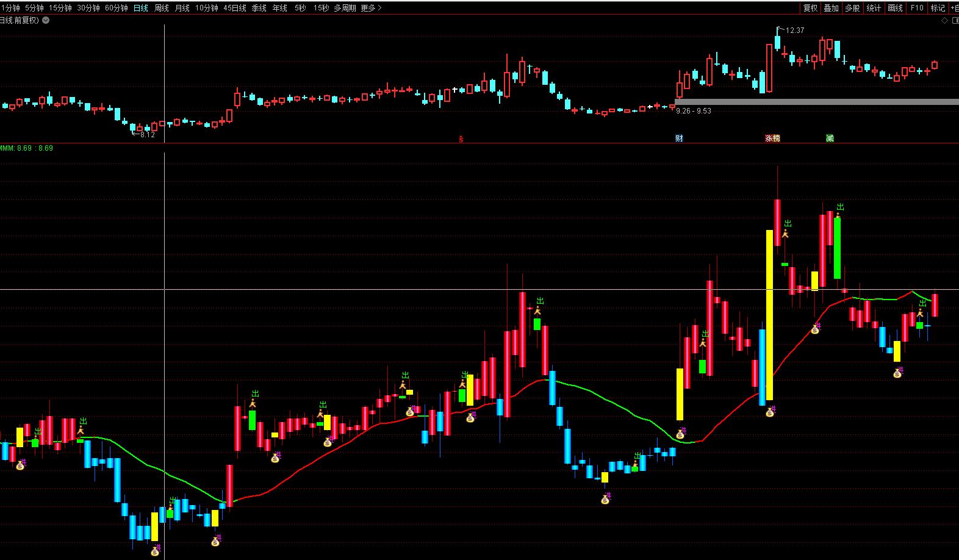Screen dimensions: 959x560
Task: Click the panel layout icon beside the diamond
Action: pos(954,20)
